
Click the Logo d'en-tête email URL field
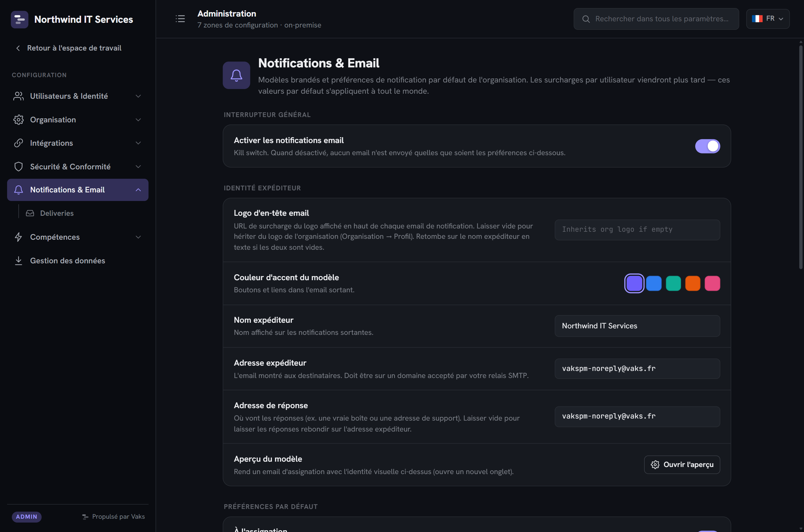tap(637, 230)
